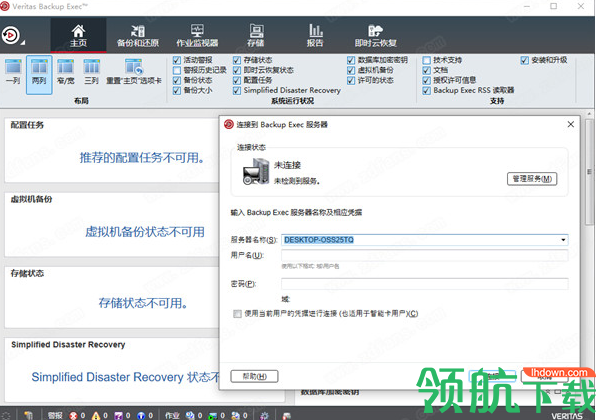This screenshot has width=596, height=420.
Task: Open the 备份和还原 tab
Action: 138,36
